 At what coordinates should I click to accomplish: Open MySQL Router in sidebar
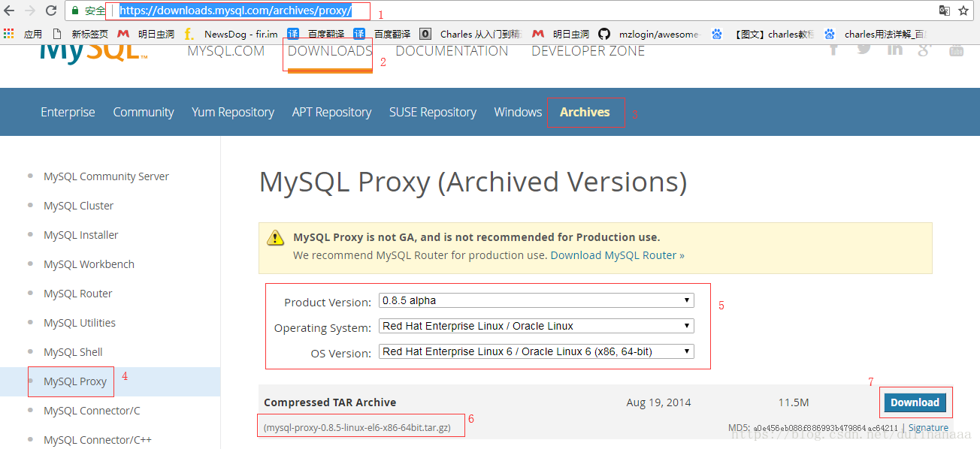[x=78, y=294]
